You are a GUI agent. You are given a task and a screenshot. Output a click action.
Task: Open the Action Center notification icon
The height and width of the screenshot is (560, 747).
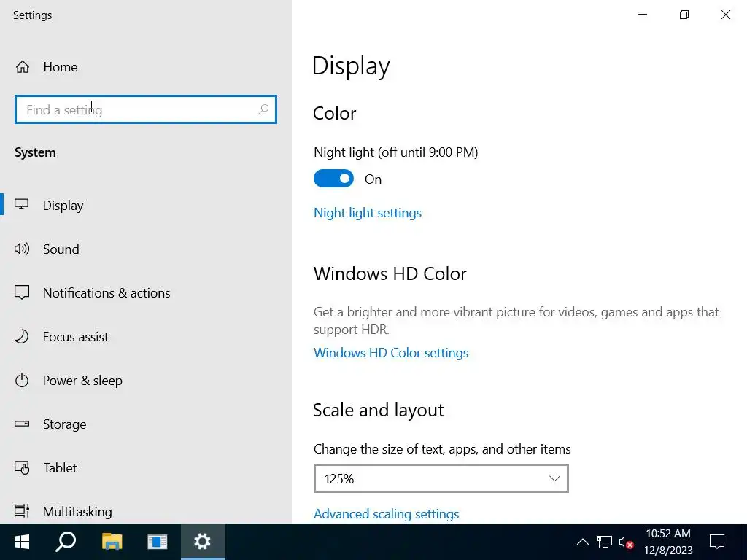click(x=717, y=542)
